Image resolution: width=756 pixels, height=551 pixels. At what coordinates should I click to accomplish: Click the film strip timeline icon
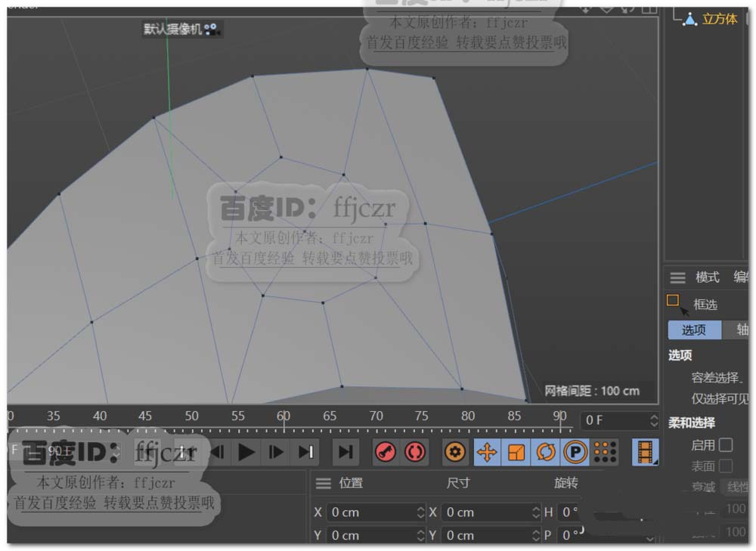click(x=645, y=452)
